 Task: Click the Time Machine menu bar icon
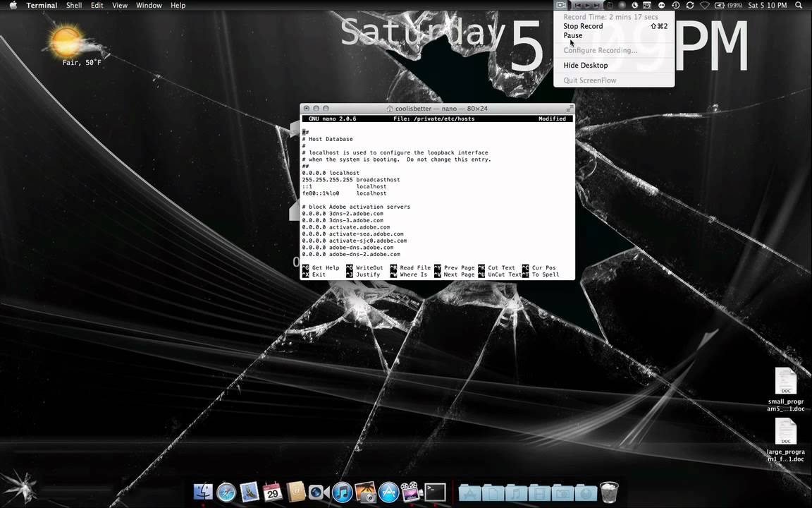pyautogui.click(x=676, y=5)
